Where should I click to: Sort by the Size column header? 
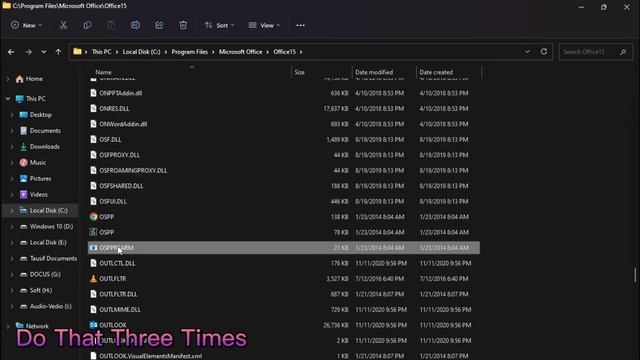(300, 72)
